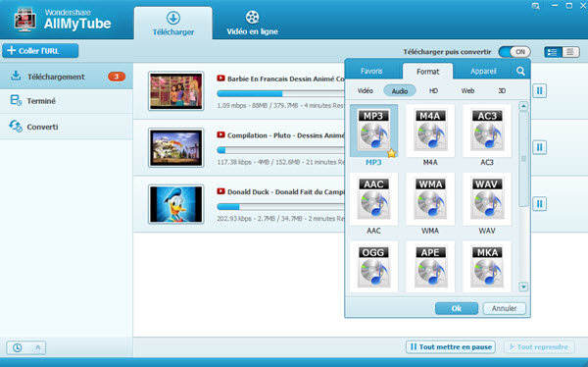The width and height of the screenshot is (588, 367).
Task: Toggle Télécharger puis convertir switch off
Action: [x=514, y=52]
